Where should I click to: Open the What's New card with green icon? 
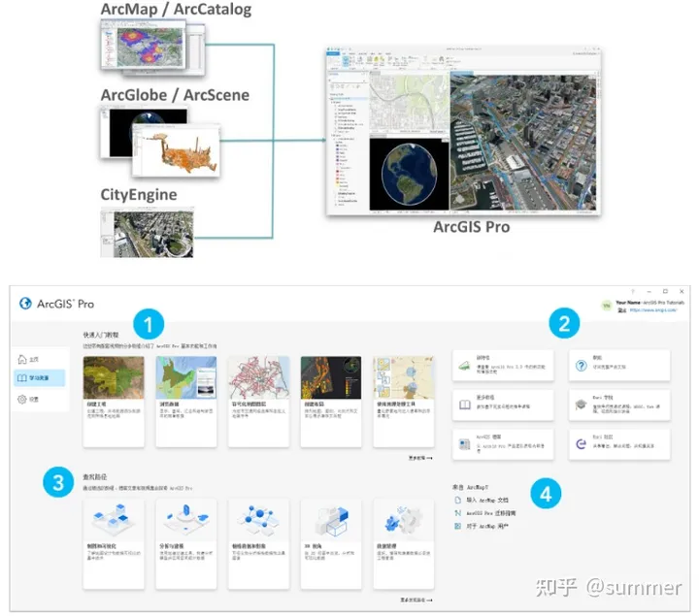click(x=503, y=366)
